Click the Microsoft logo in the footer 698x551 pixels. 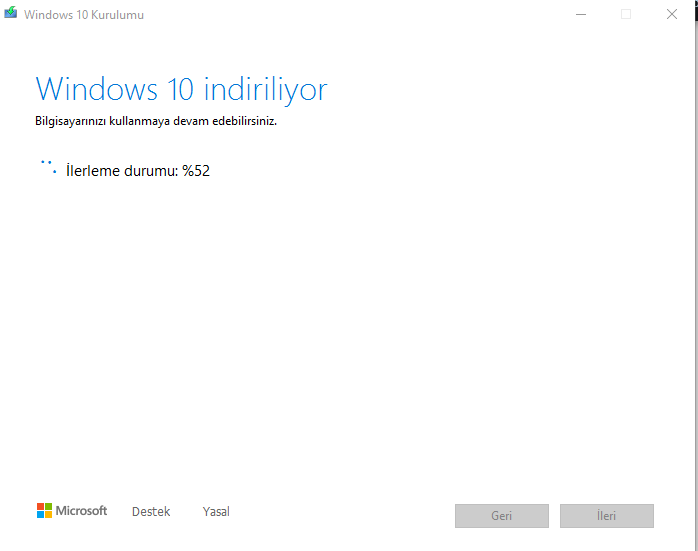coord(72,510)
